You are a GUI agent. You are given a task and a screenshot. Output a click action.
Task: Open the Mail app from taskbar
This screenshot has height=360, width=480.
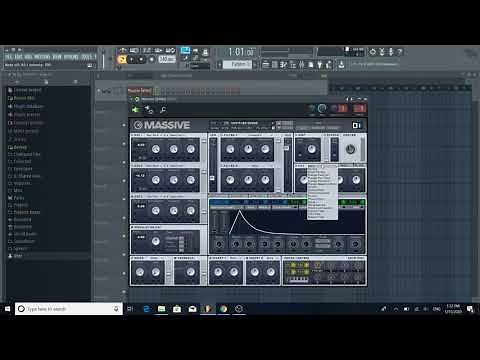click(x=192, y=309)
